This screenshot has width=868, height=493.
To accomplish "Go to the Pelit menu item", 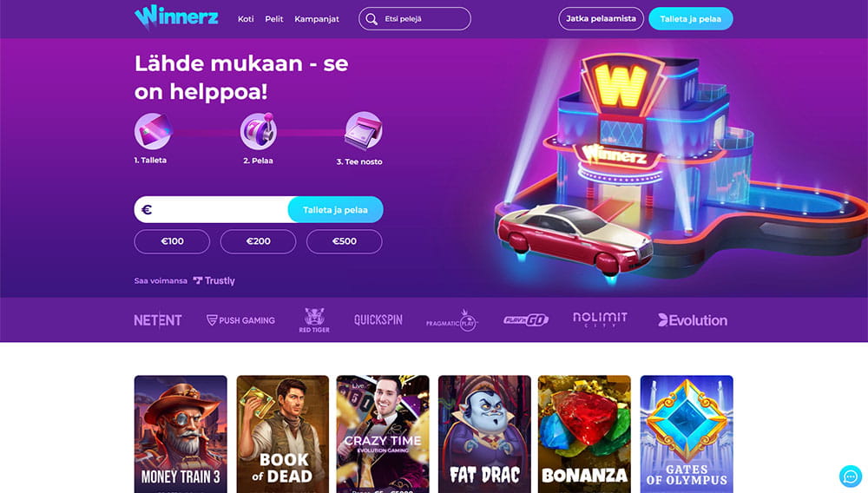I will coord(274,19).
